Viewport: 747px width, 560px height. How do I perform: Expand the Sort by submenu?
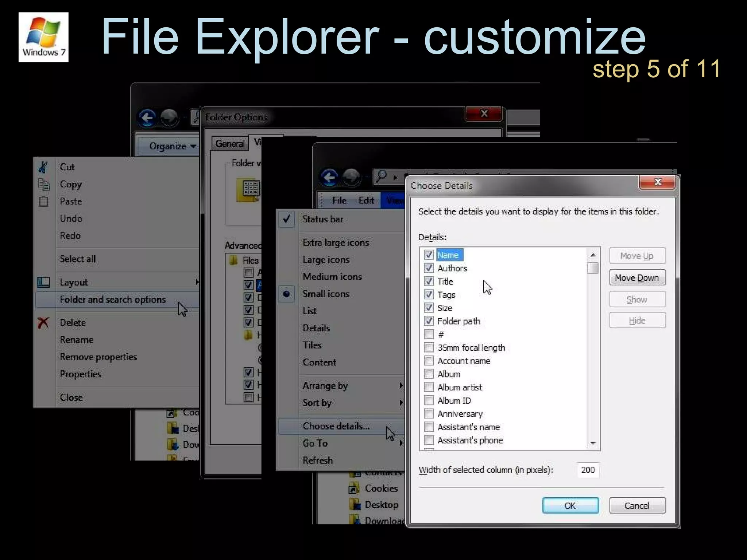(x=401, y=402)
